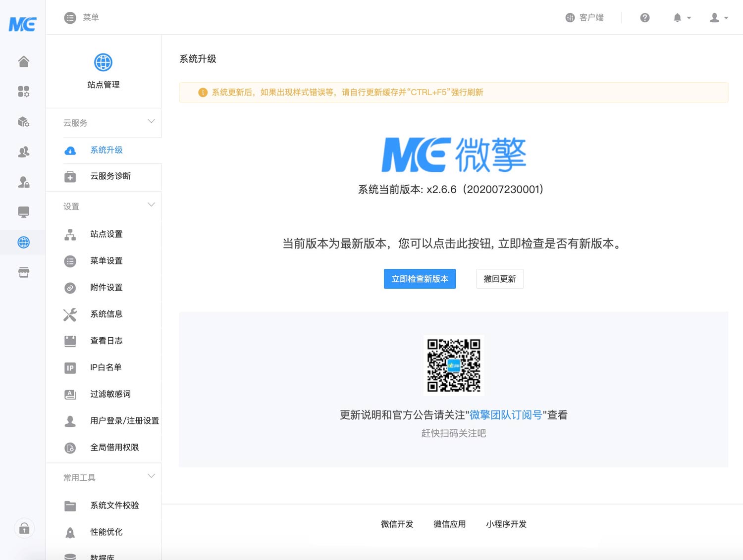Viewport: 743px width, 560px height.
Task: Click the QR code image
Action: pyautogui.click(x=454, y=365)
